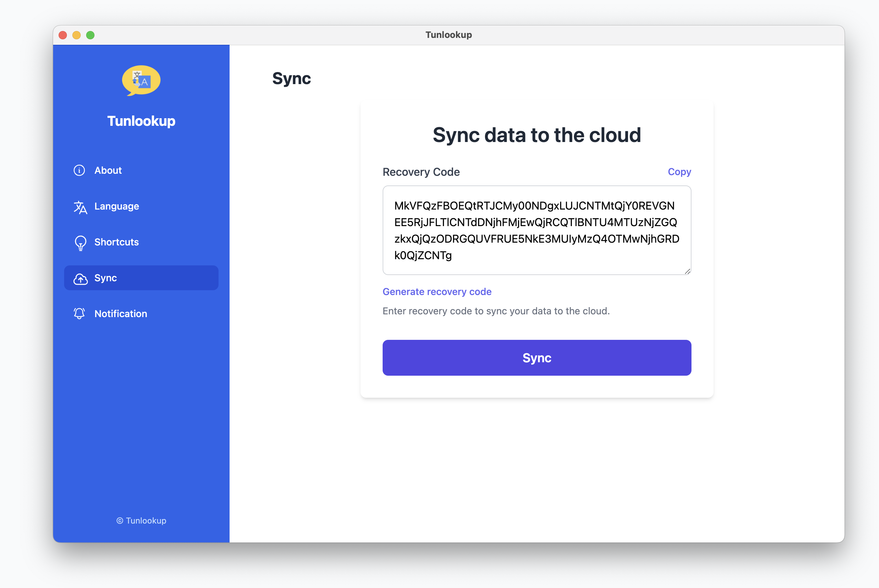Click the Tunlookup sidebar title text
Image resolution: width=879 pixels, height=588 pixels.
click(x=141, y=121)
